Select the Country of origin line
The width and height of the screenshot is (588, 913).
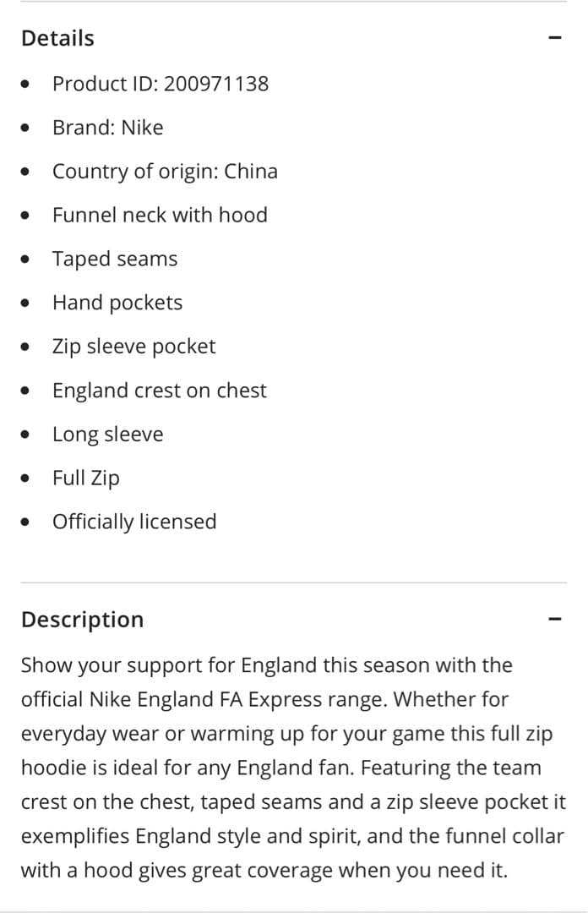[166, 171]
